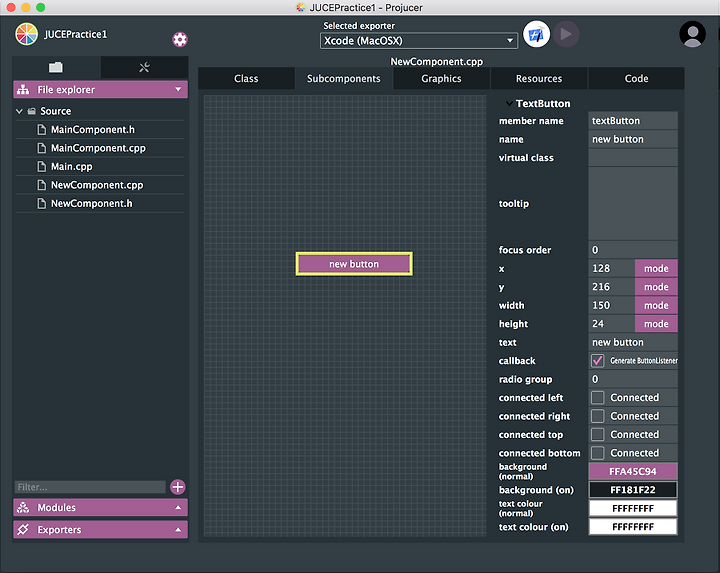
Task: Edit the height value 24
Action: [x=612, y=324]
